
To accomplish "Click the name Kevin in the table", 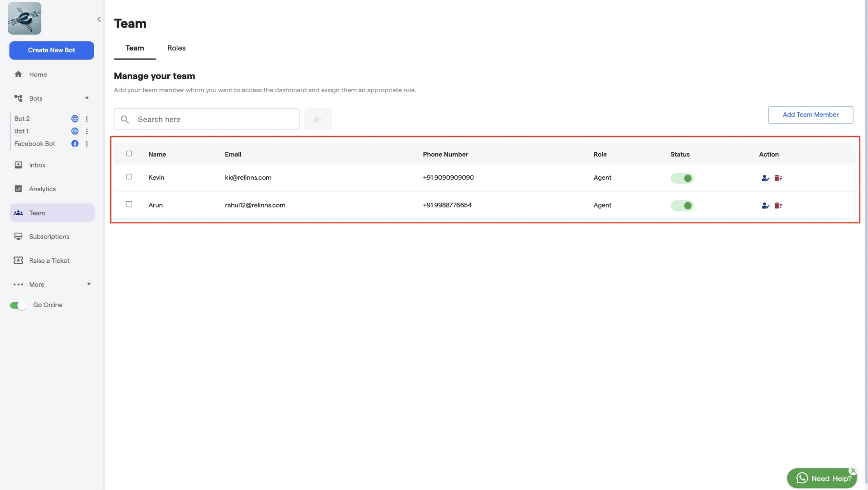I will (x=156, y=178).
